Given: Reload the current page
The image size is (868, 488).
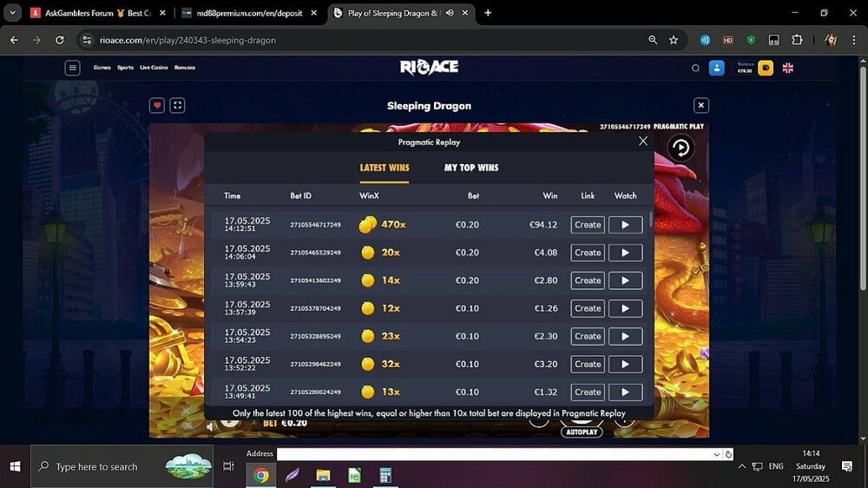Looking at the screenshot, I should coord(60,40).
